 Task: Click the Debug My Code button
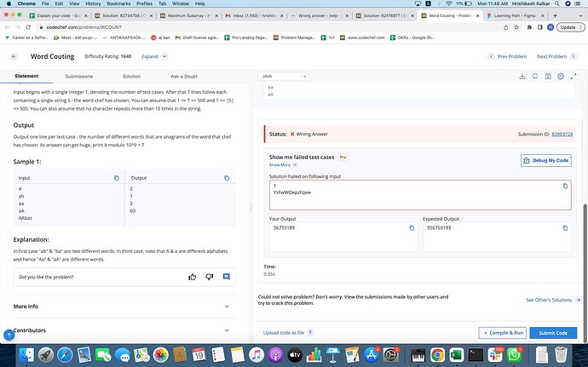tap(546, 160)
